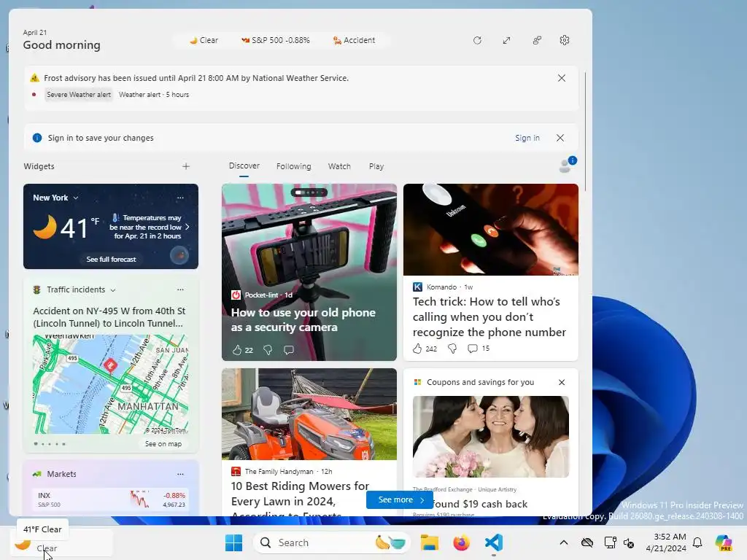Refresh the widgets feed
Viewport: 747px width, 560px height.
coord(477,41)
